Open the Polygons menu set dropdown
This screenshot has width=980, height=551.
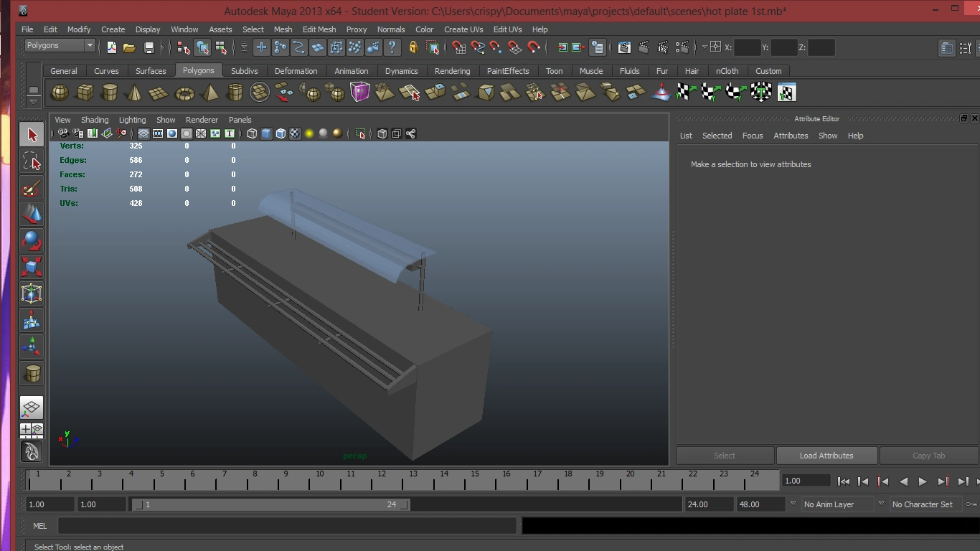[60, 45]
